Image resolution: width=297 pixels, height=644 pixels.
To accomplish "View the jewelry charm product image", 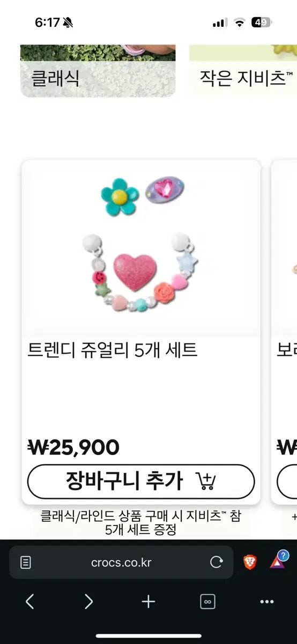I will 141,248.
